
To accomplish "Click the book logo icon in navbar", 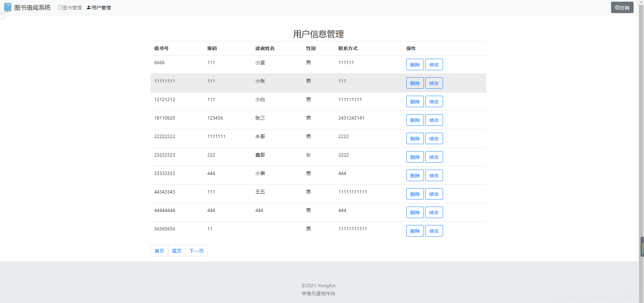I will (7, 7).
